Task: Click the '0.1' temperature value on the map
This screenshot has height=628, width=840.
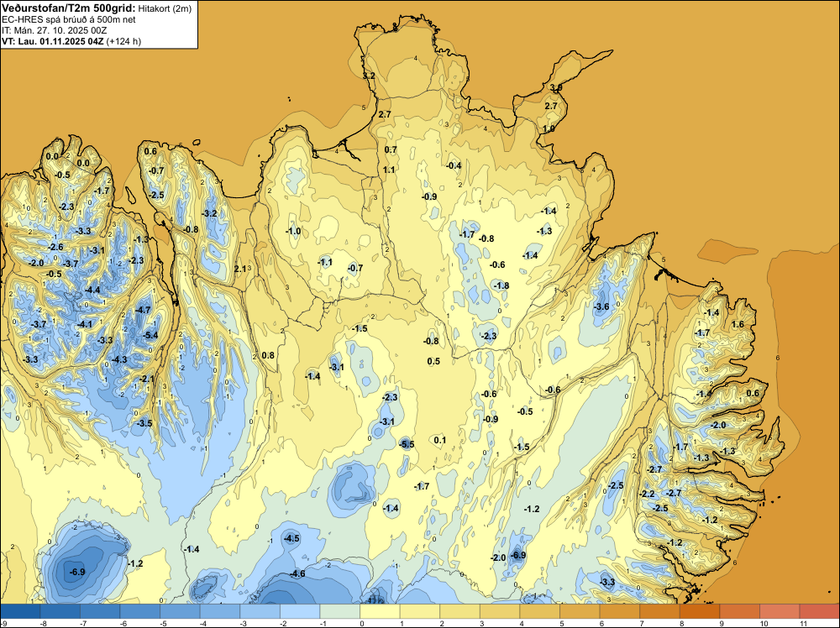Action: [440, 440]
